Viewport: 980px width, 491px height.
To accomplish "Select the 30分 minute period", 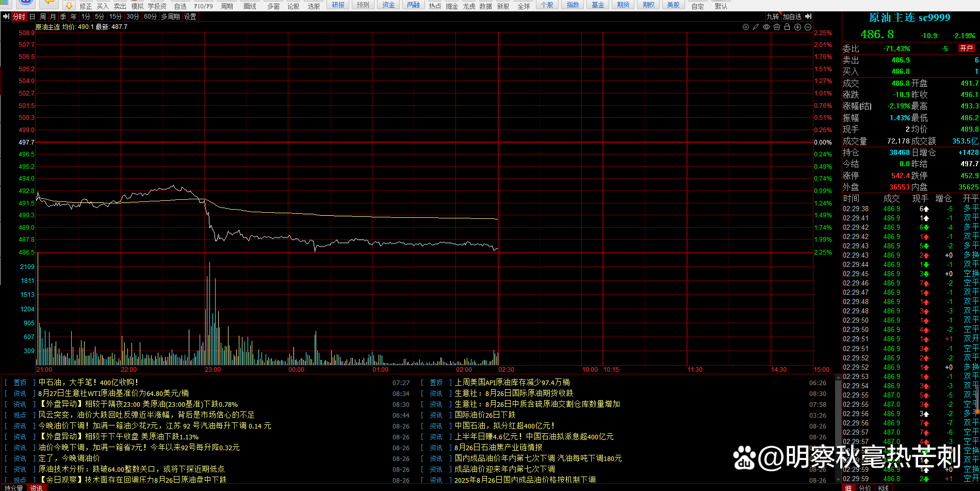I will pyautogui.click(x=133, y=17).
